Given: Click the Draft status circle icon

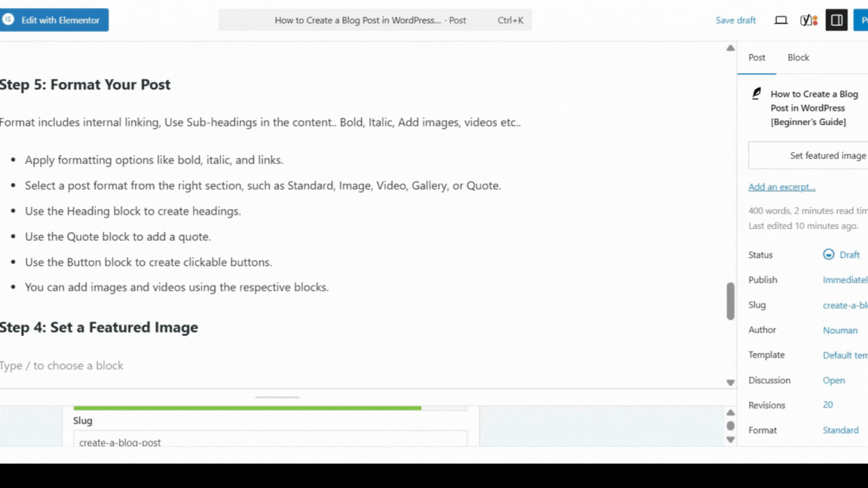Looking at the screenshot, I should [x=828, y=255].
